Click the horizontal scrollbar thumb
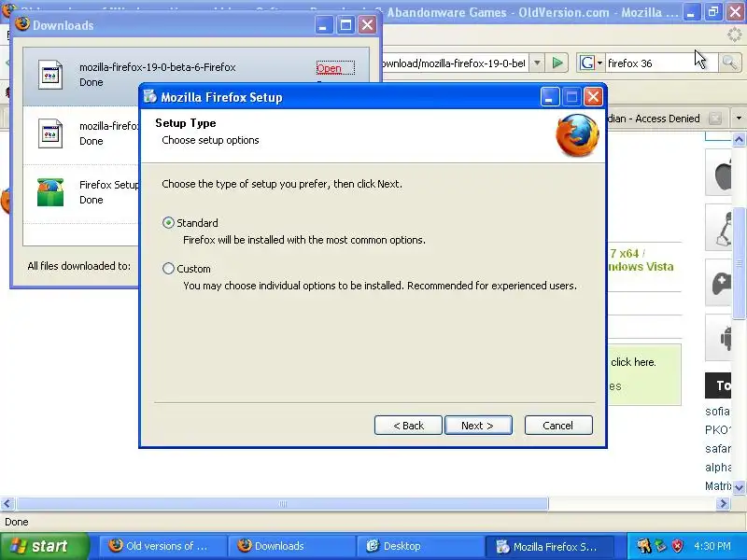This screenshot has height=560, width=747. (282, 503)
